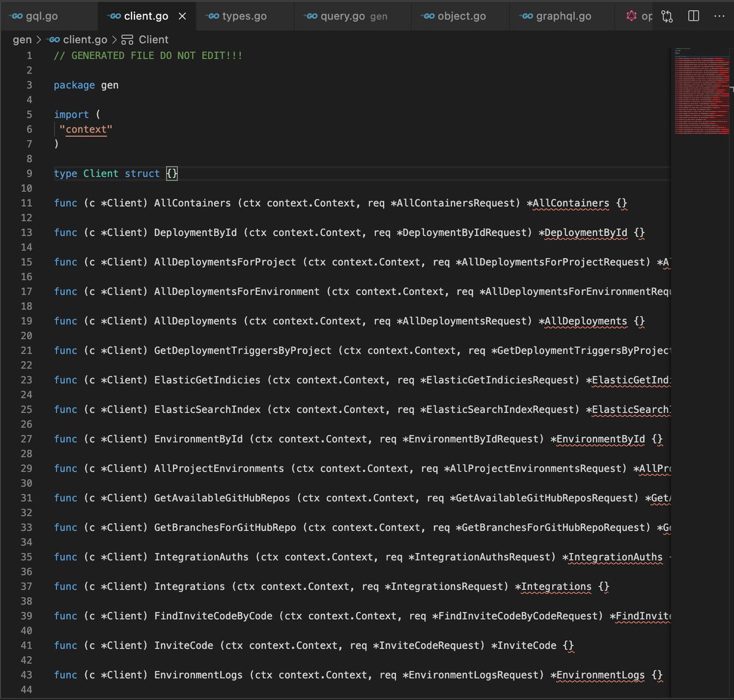Click the GetBranchesForGitHubRepo method name
Image resolution: width=734 pixels, height=700 pixels.
tap(225, 527)
